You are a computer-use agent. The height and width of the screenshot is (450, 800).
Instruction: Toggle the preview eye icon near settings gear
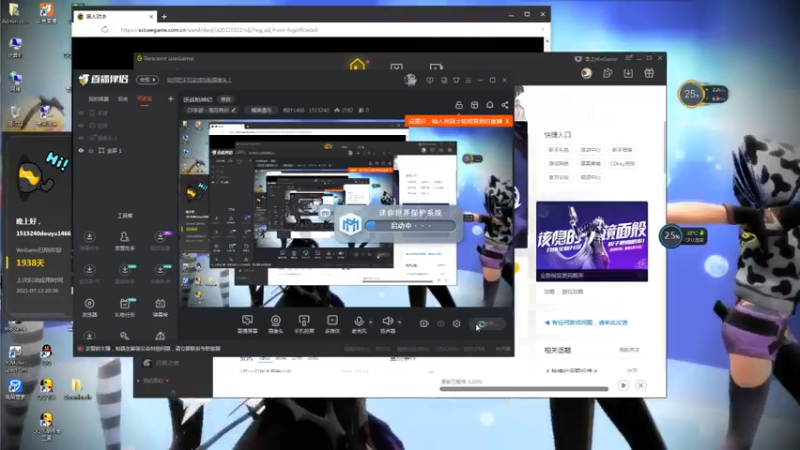(440, 323)
